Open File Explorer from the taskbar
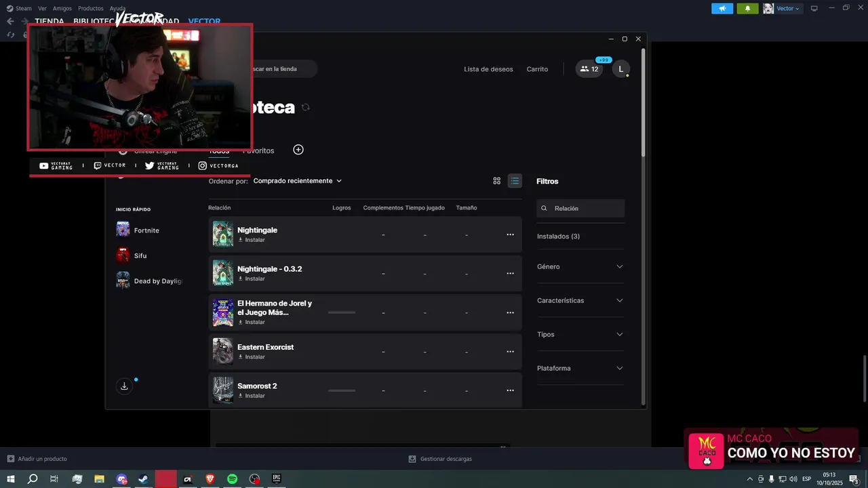 pyautogui.click(x=99, y=479)
